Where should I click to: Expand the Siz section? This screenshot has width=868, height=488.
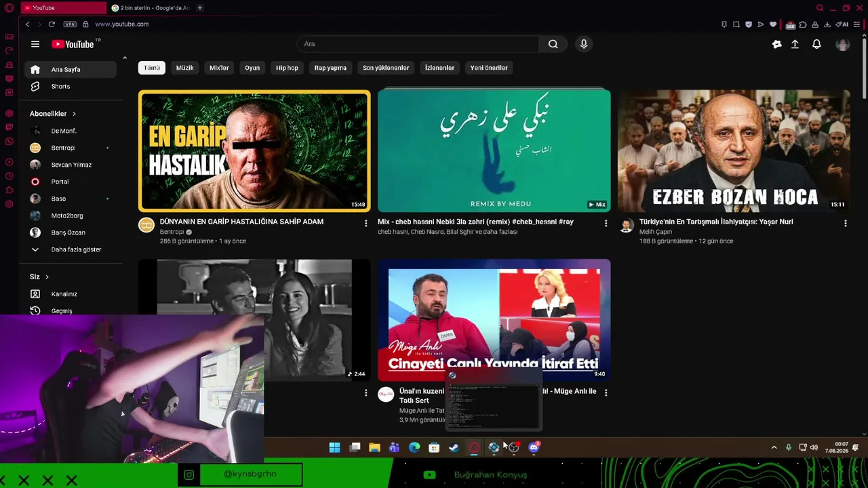(39, 277)
